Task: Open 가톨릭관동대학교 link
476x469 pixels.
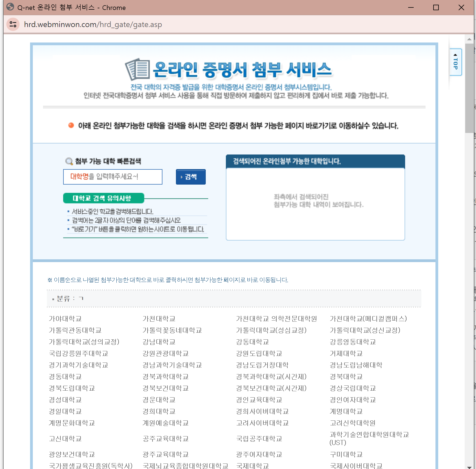Action: [75, 330]
